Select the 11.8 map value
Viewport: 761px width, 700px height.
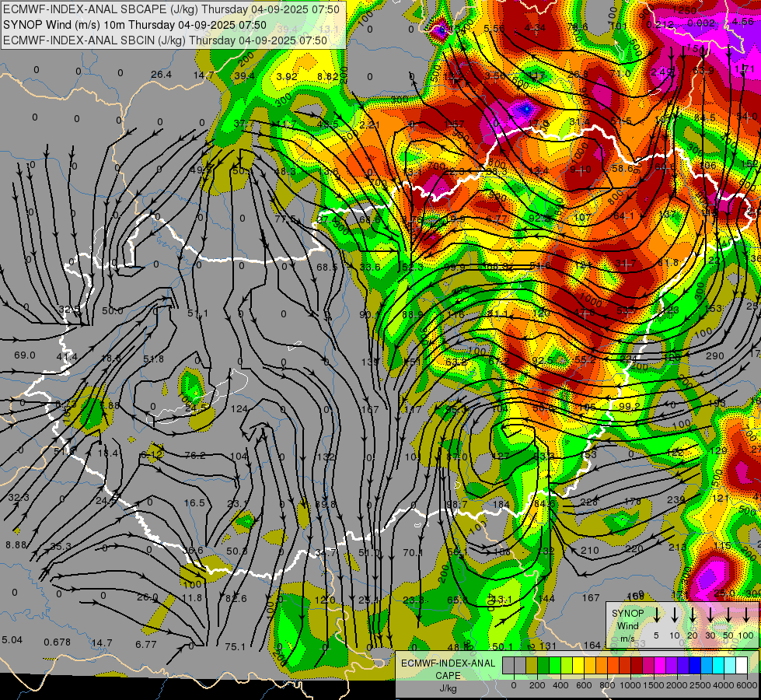pos(192,597)
